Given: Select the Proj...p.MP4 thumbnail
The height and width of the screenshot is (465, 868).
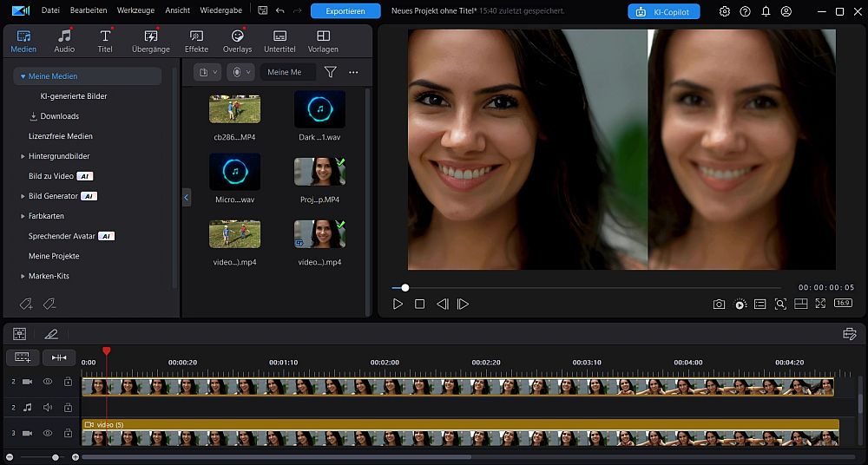Looking at the screenshot, I should click(319, 172).
